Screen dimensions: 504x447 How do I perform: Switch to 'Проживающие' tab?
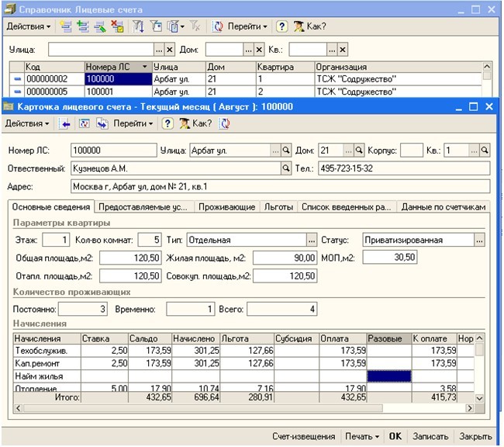(x=227, y=207)
